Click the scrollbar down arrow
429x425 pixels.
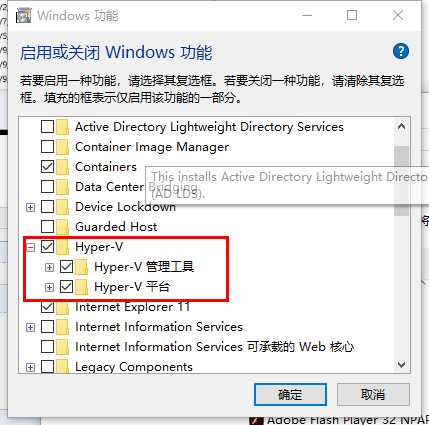402,365
